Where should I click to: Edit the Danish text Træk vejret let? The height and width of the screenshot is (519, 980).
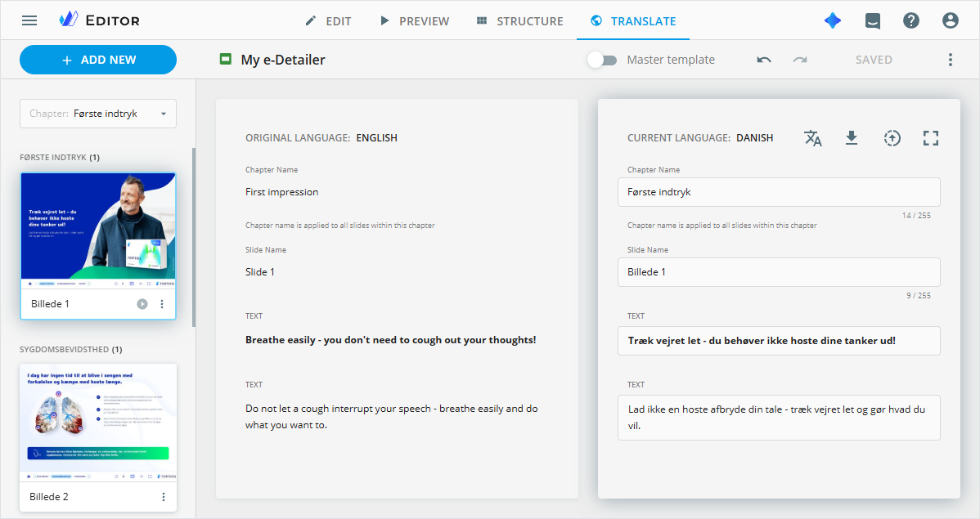[779, 341]
